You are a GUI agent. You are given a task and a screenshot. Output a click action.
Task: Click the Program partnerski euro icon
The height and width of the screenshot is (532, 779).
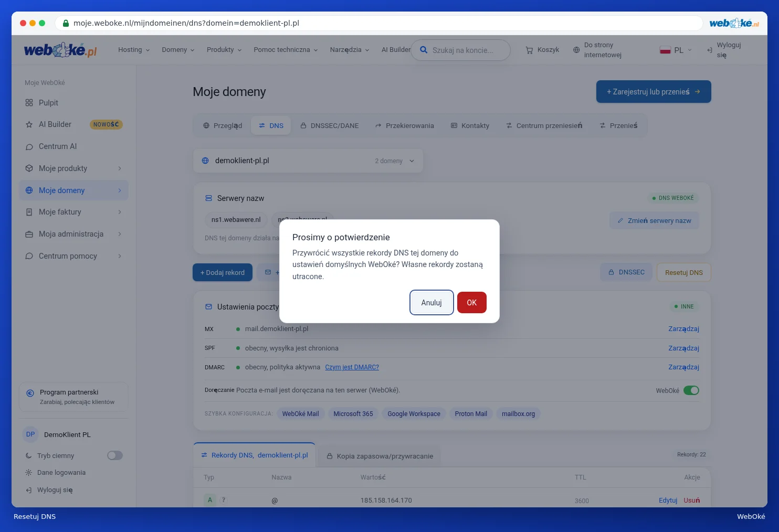coord(30,393)
